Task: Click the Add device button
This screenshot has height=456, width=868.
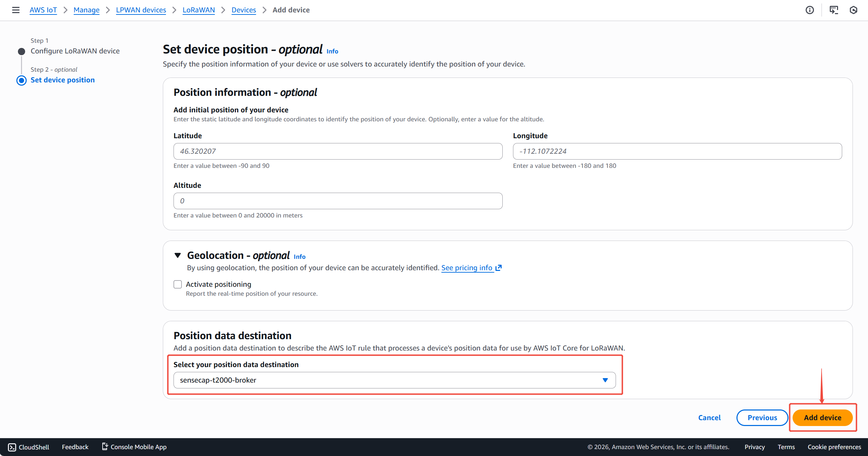Action: [822, 417]
